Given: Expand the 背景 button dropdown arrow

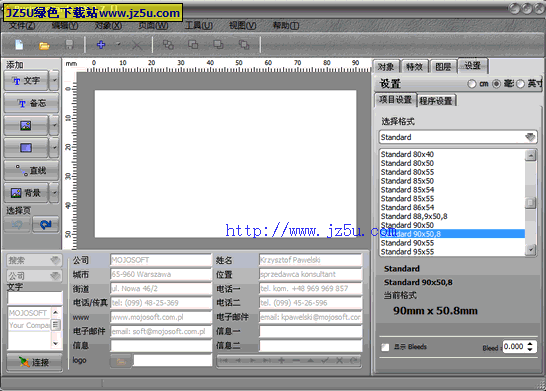Looking at the screenshot, I should pyautogui.click(x=54, y=193).
